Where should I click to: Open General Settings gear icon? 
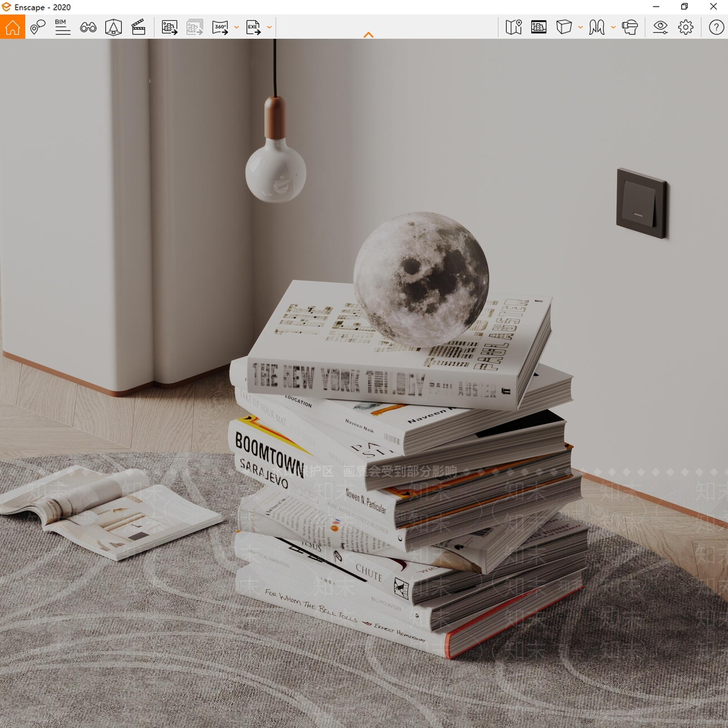pos(686,27)
